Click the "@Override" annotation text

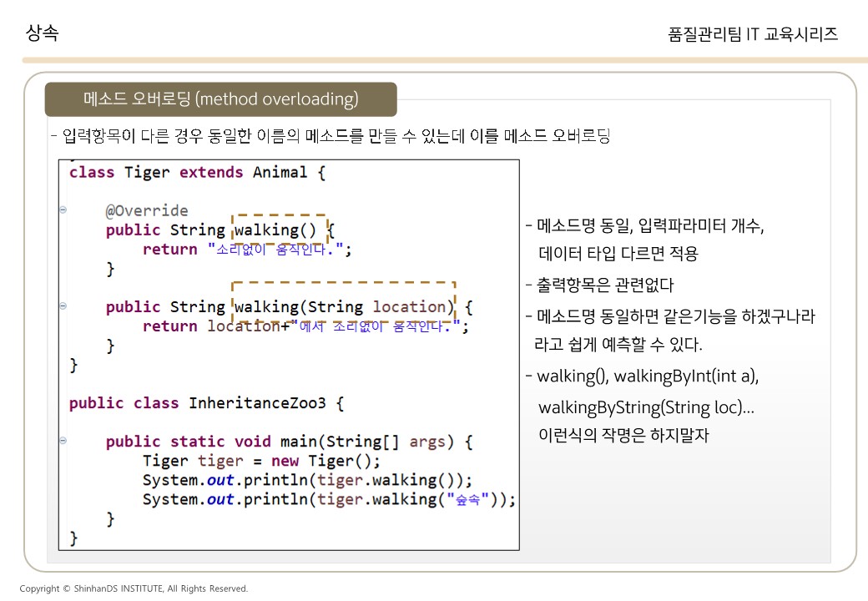click(147, 210)
